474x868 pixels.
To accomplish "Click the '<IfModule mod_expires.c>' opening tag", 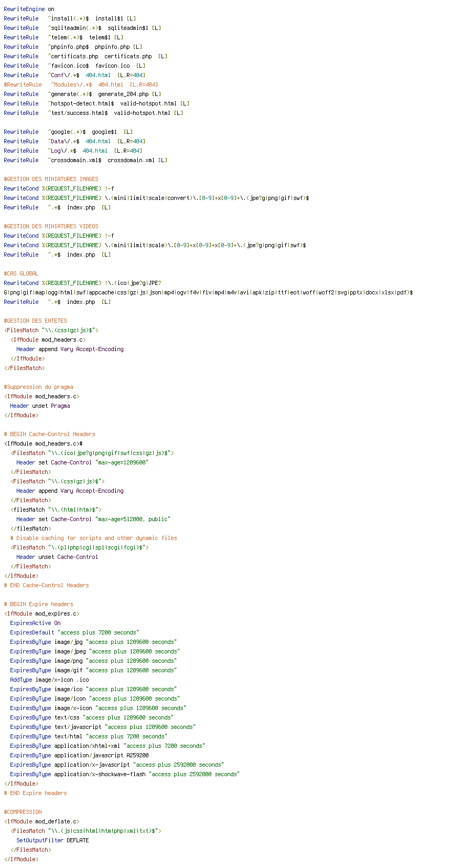I will 41,613.
